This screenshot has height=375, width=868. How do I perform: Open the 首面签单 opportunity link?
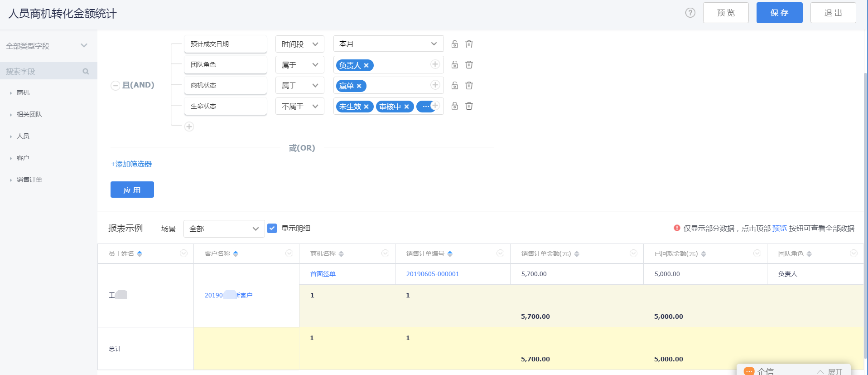323,274
